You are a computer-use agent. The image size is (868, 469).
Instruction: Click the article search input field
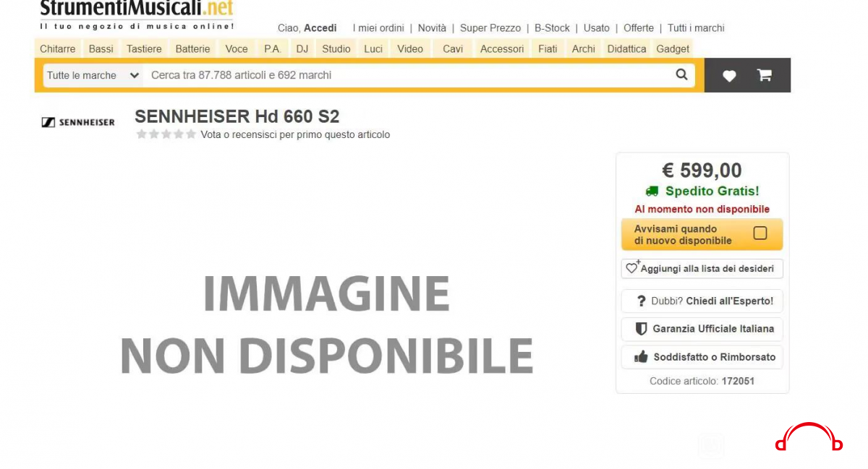[409, 75]
